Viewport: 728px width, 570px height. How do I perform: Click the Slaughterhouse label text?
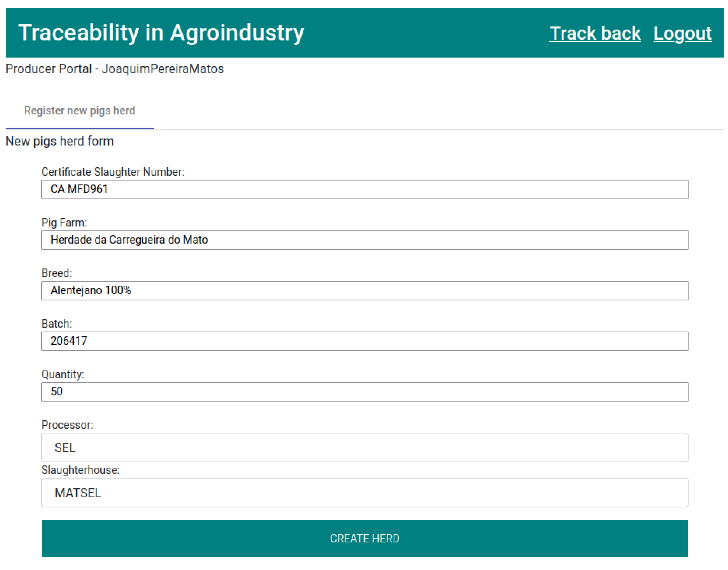click(80, 470)
